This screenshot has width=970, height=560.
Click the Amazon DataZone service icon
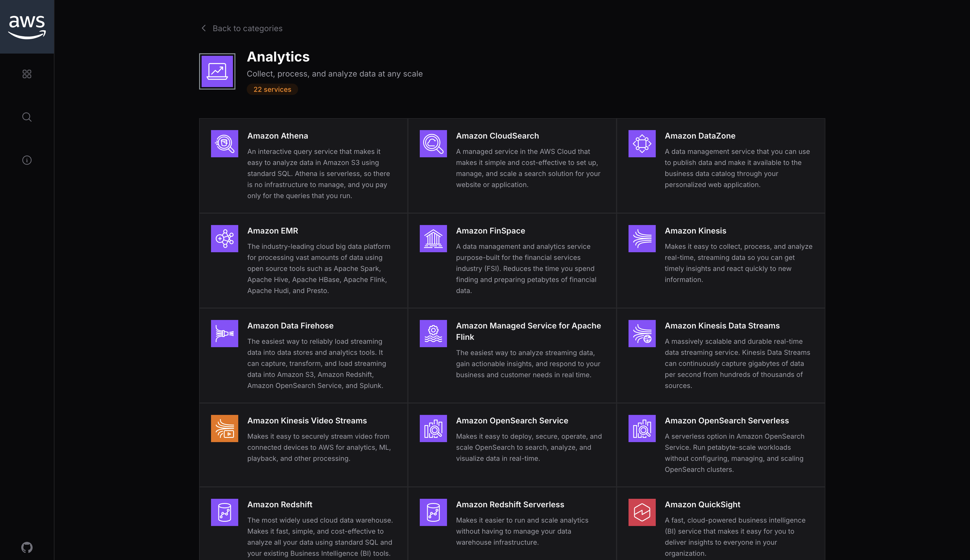coord(642,143)
